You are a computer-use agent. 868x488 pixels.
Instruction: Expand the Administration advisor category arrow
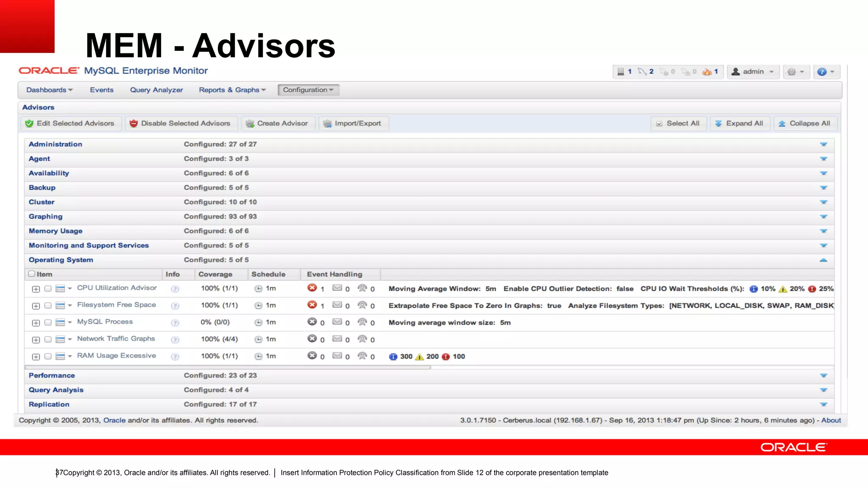(823, 144)
